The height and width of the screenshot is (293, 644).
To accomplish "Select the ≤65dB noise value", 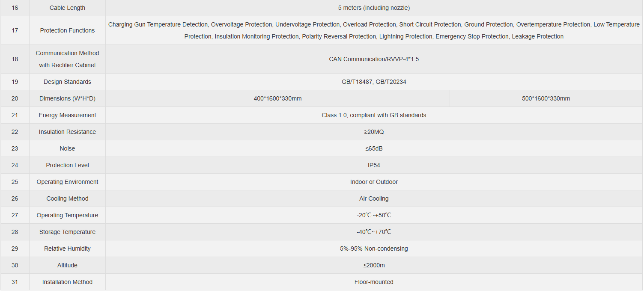I will tap(374, 148).
